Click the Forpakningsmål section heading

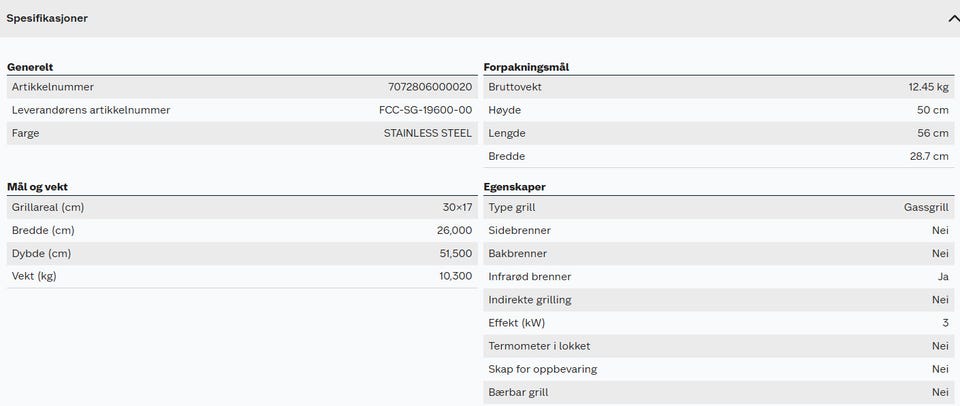(527, 67)
